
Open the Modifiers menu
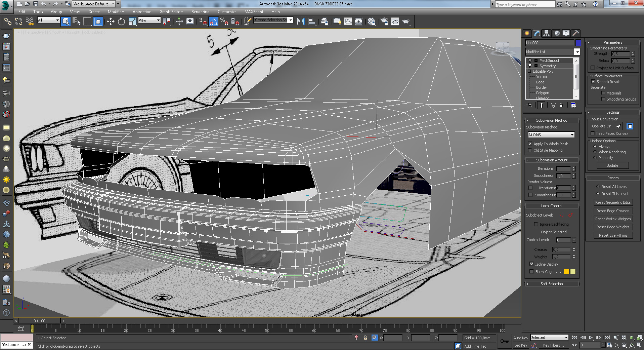[116, 12]
